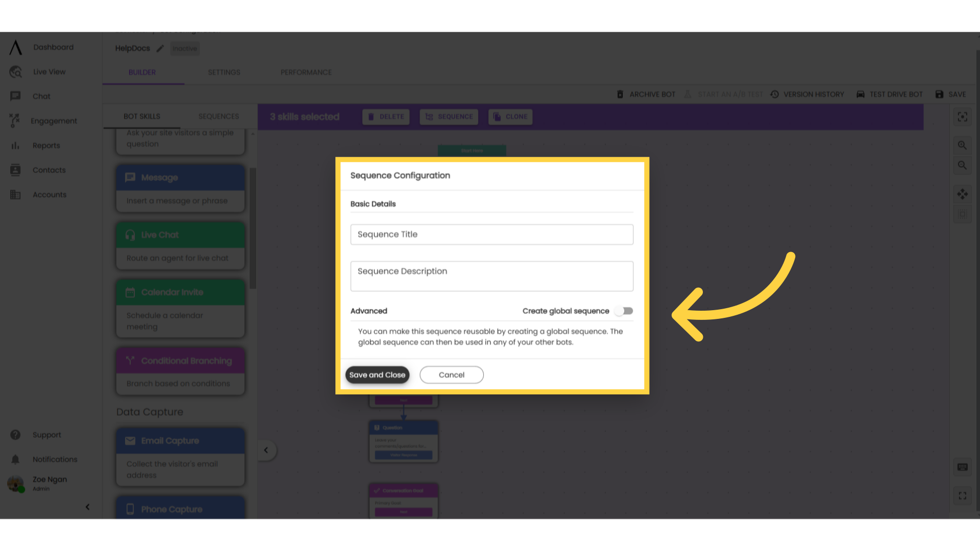Click the PERFORMANCE tab

pyautogui.click(x=306, y=72)
